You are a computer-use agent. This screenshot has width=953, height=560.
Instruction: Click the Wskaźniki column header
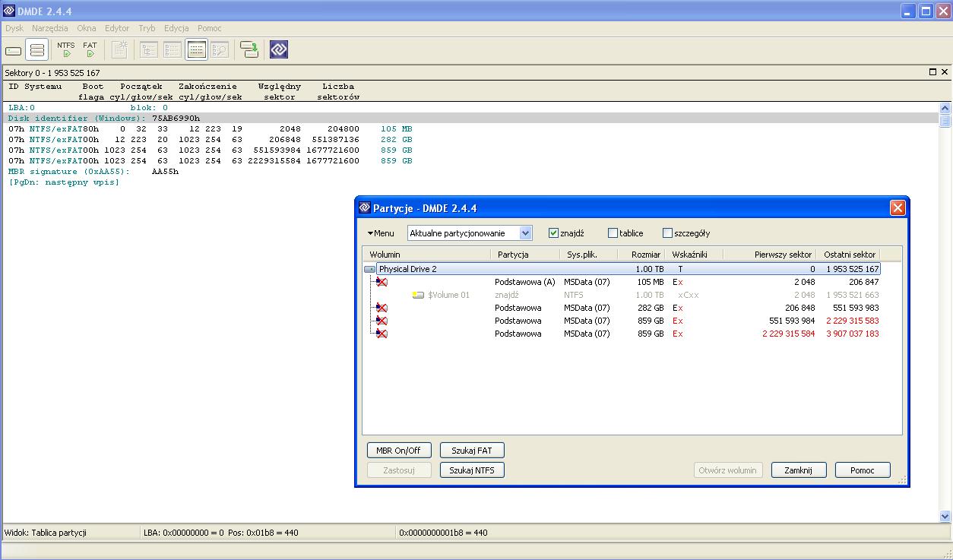694,255
